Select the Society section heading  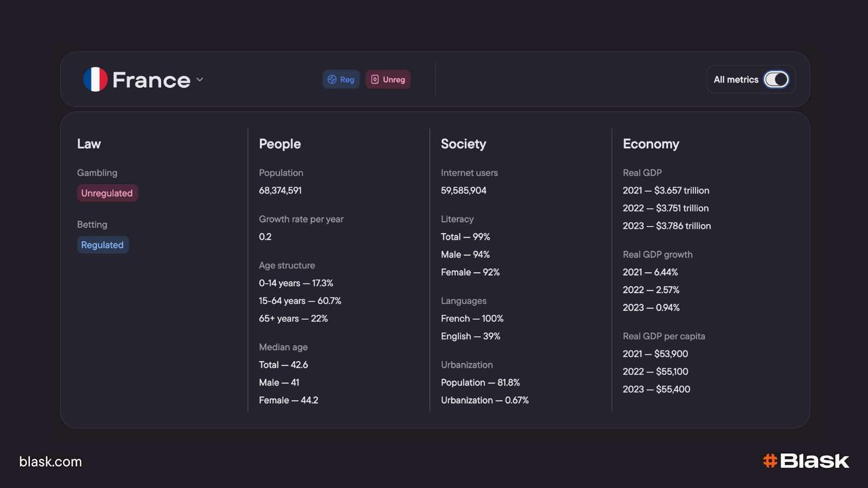click(463, 144)
